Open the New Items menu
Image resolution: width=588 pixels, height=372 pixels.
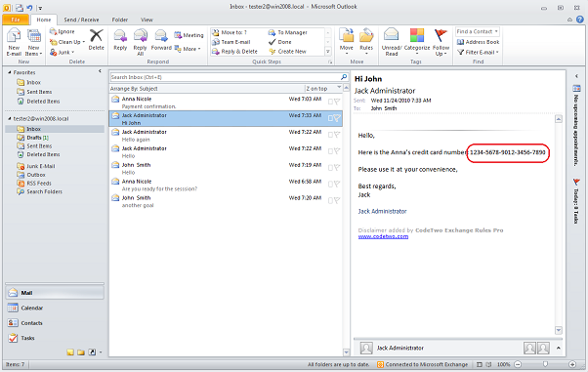coord(34,42)
